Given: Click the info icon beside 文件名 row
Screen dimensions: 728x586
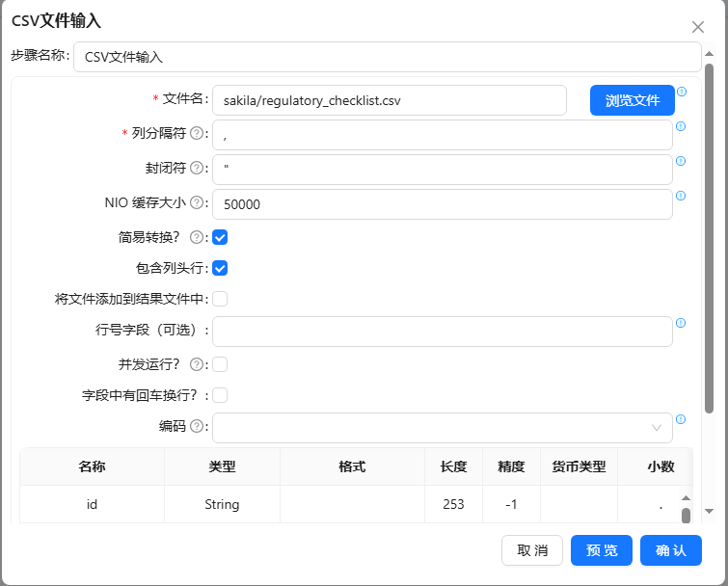Looking at the screenshot, I should click(x=681, y=93).
